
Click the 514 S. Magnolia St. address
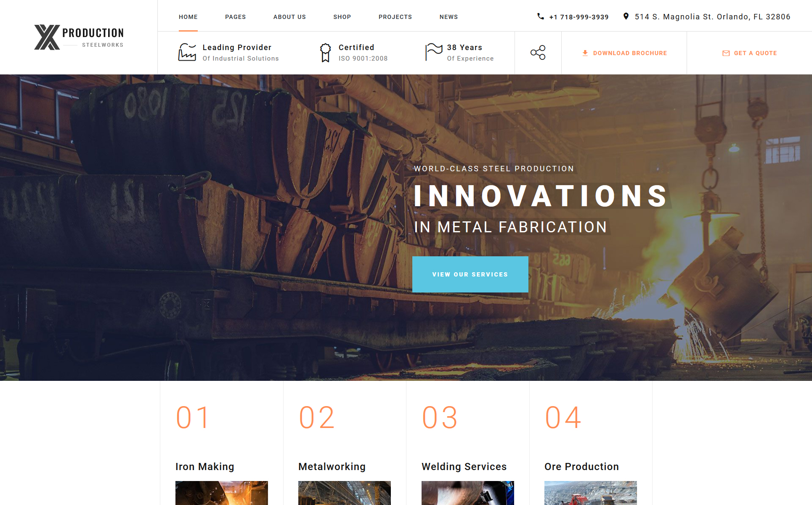click(712, 17)
